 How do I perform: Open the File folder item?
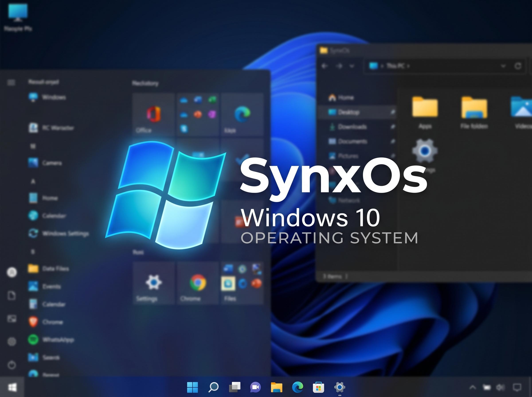[x=474, y=113]
